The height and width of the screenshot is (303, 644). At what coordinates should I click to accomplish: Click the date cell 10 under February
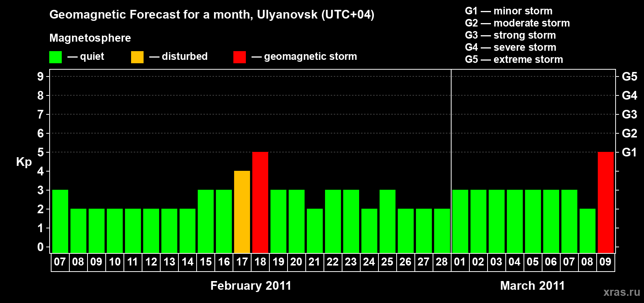click(115, 262)
